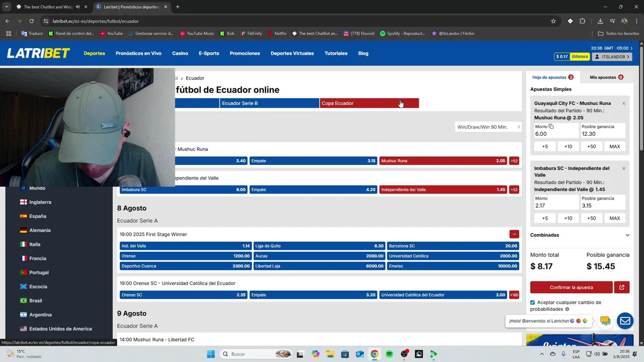The width and height of the screenshot is (644, 362).
Task: Reload the browser page
Action: pos(31,21)
